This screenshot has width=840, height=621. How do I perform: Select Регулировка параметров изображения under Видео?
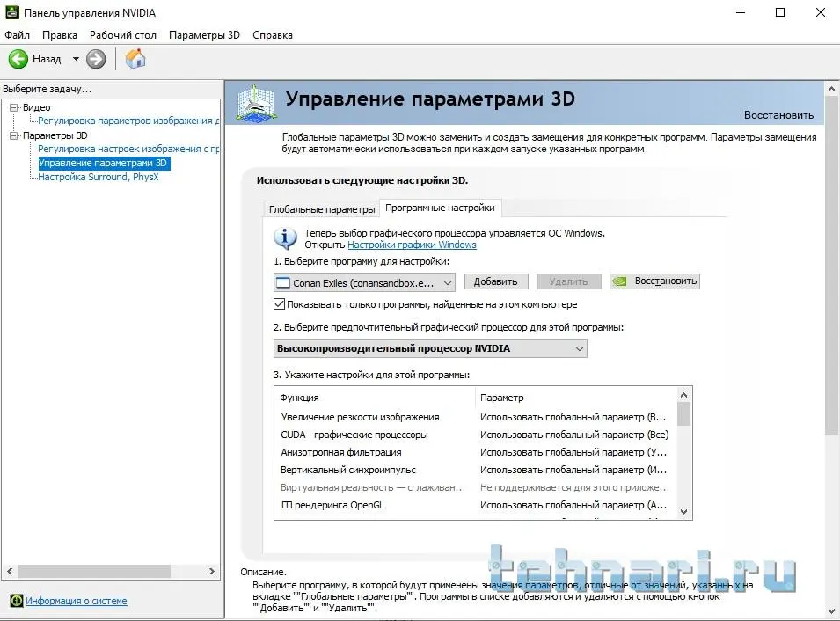tap(128, 121)
